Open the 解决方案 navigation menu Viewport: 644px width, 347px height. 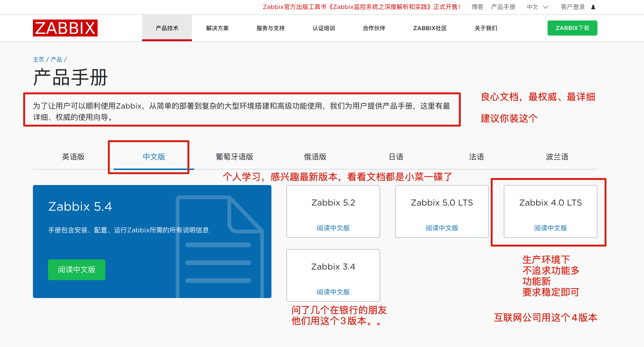click(217, 28)
